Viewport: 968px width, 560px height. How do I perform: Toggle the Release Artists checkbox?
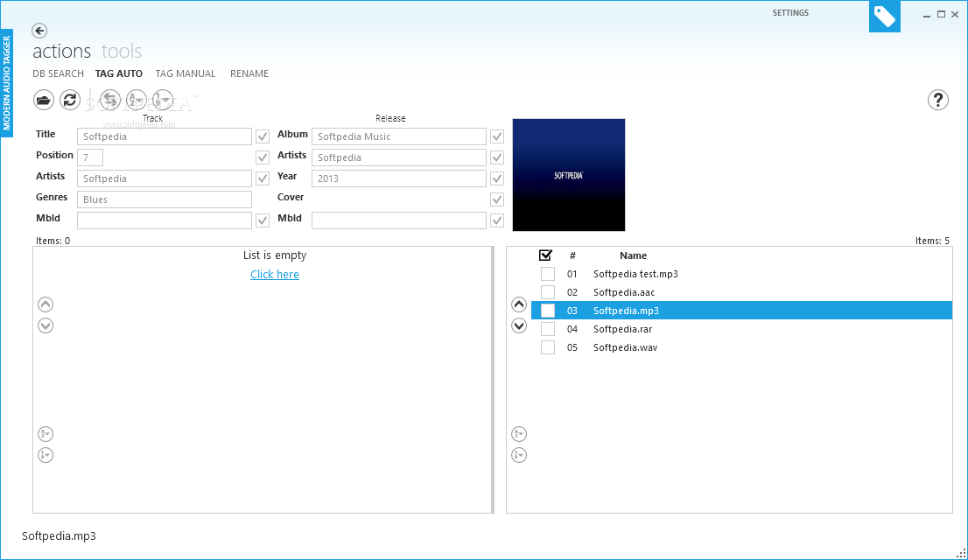[497, 157]
